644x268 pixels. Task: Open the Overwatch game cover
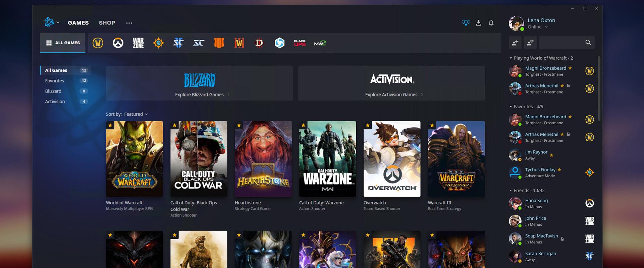pyautogui.click(x=392, y=159)
